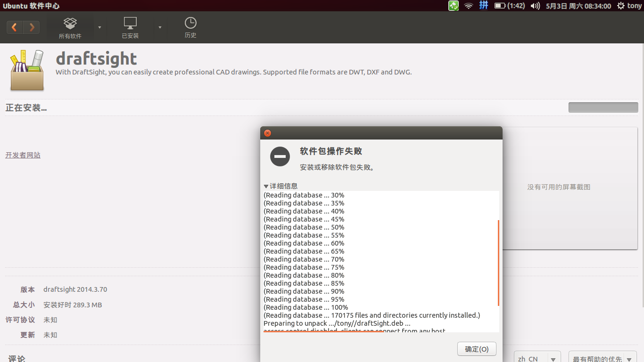Click the draftsight application icon

[27, 70]
